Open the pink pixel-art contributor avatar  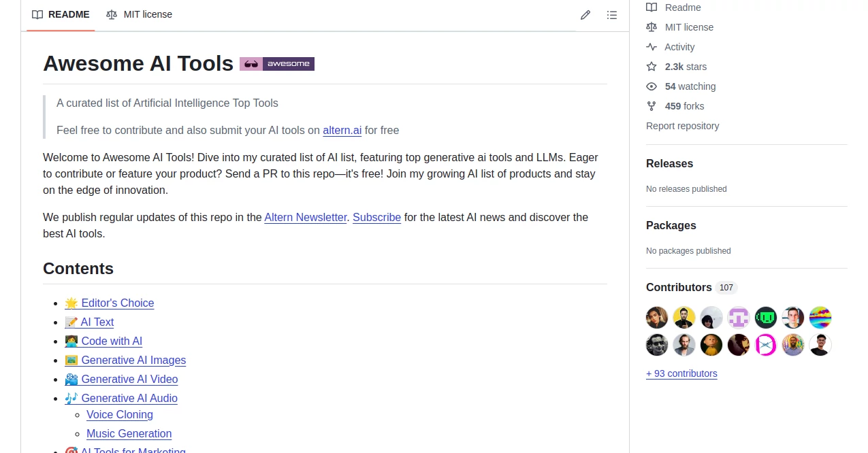click(739, 318)
